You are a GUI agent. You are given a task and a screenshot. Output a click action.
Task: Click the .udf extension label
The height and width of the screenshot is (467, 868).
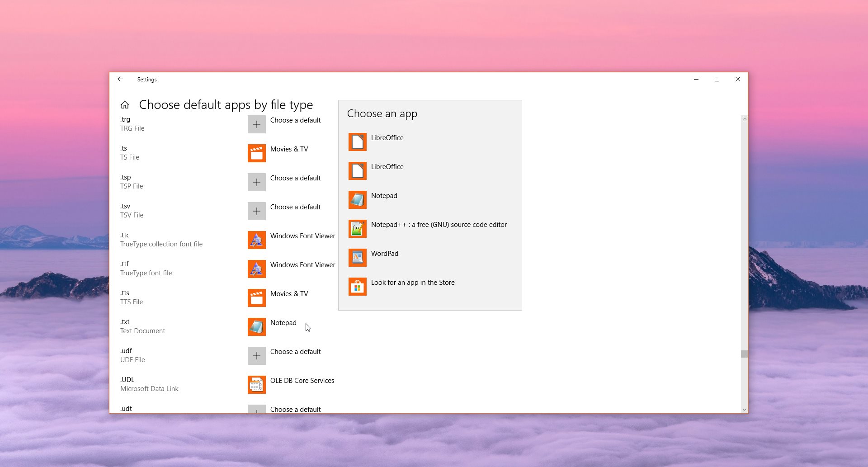(x=126, y=351)
